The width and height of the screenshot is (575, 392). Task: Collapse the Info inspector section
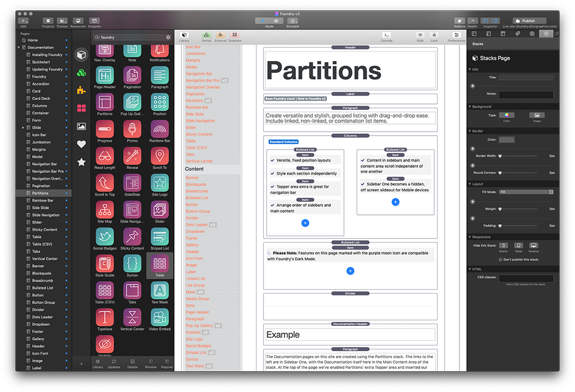click(470, 70)
